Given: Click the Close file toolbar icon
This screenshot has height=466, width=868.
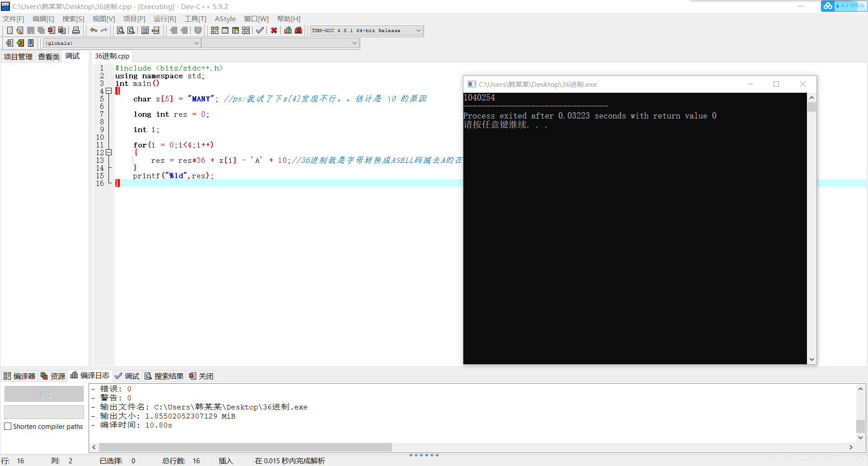Looking at the screenshot, I should tap(52, 30).
